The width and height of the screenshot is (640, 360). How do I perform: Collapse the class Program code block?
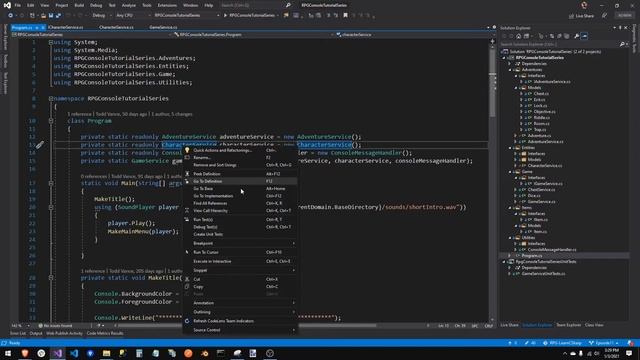click(51, 121)
